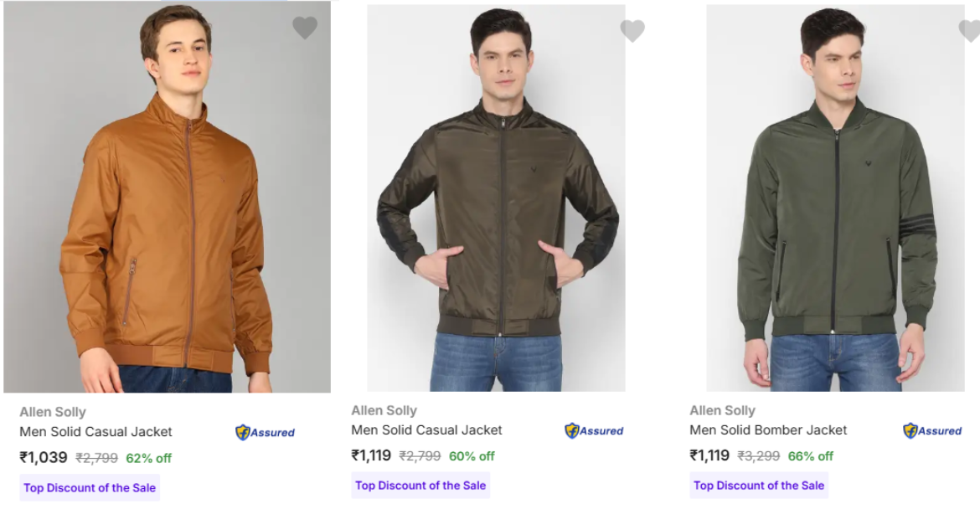This screenshot has width=980, height=509.
Task: Click Allen Solly brand on bomber jacket
Action: pyautogui.click(x=722, y=410)
